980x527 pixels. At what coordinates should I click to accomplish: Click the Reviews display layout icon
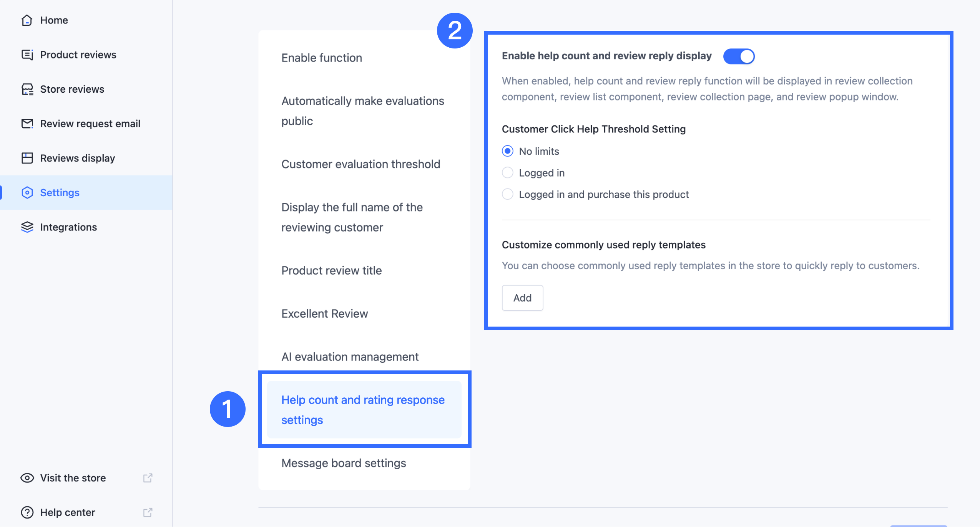(27, 158)
